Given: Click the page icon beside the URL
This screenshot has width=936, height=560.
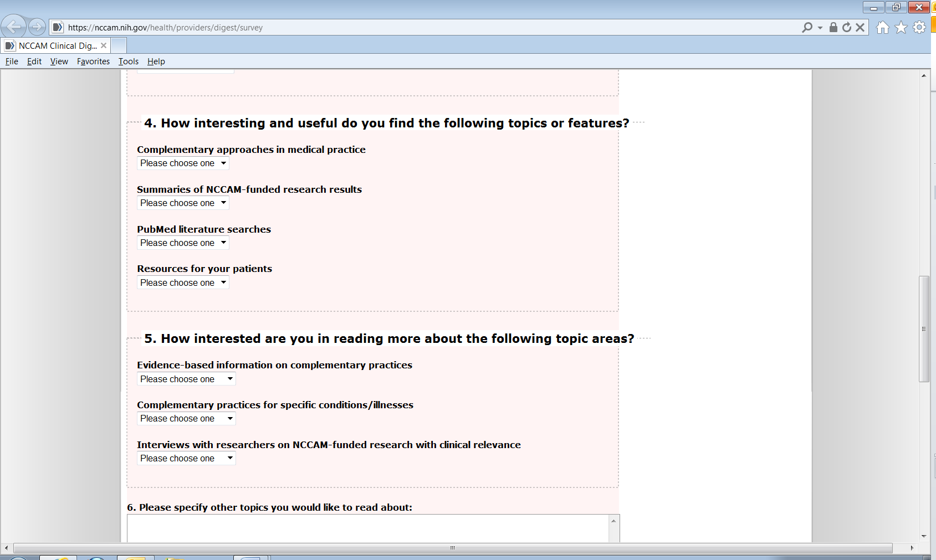Looking at the screenshot, I should [x=58, y=27].
